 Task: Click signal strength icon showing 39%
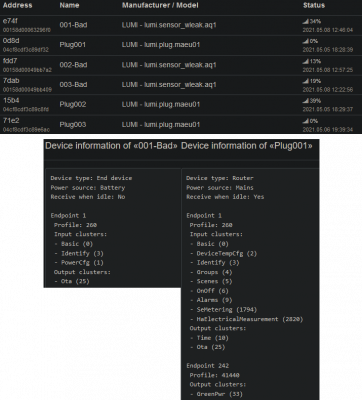click(306, 101)
